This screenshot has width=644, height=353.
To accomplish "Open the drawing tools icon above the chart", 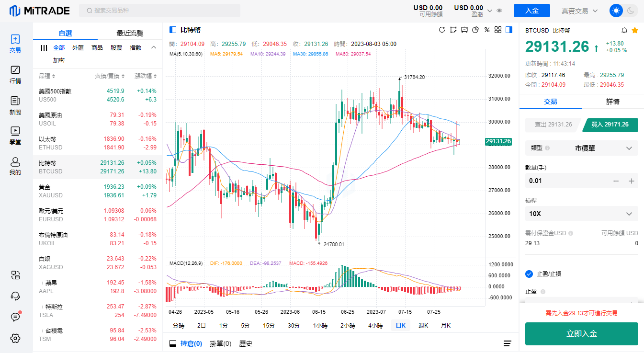I will pyautogui.click(x=453, y=30).
